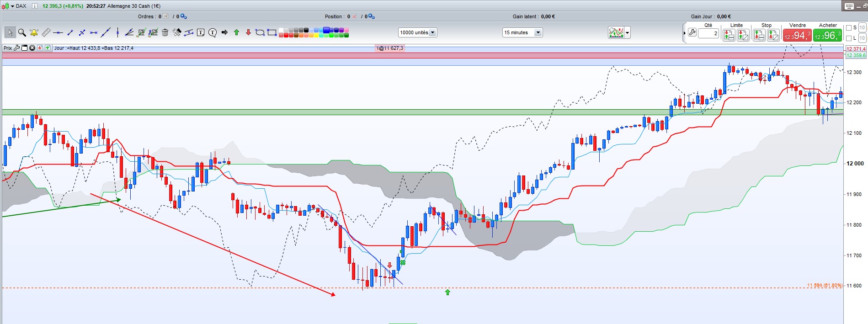Click the first Limite order icon
The width and height of the screenshot is (868, 324).
pos(729,35)
